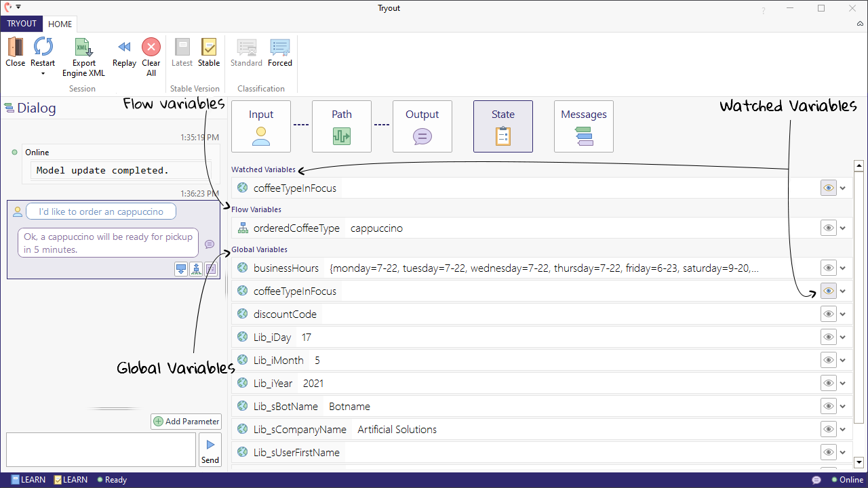Click the Export Engine XML icon

click(x=83, y=47)
